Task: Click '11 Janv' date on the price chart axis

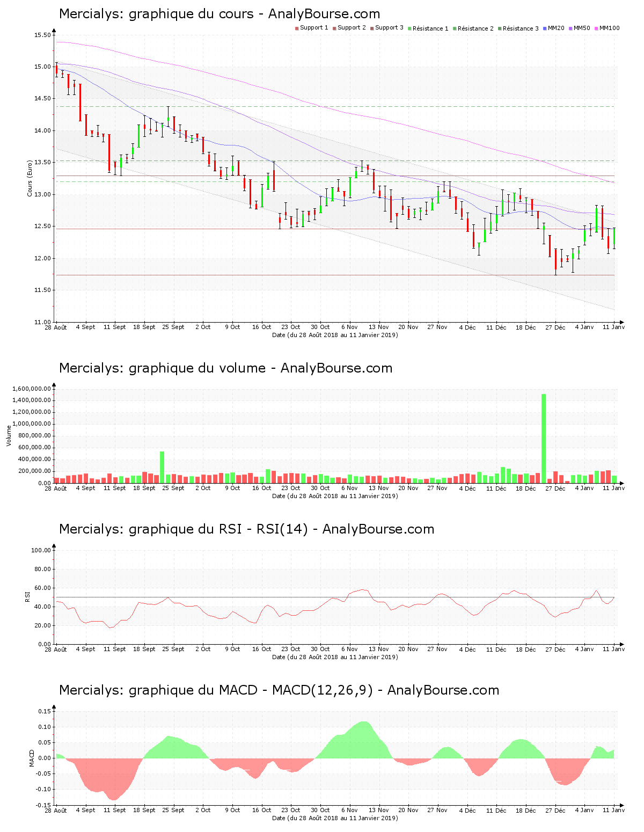Action: pos(613,327)
